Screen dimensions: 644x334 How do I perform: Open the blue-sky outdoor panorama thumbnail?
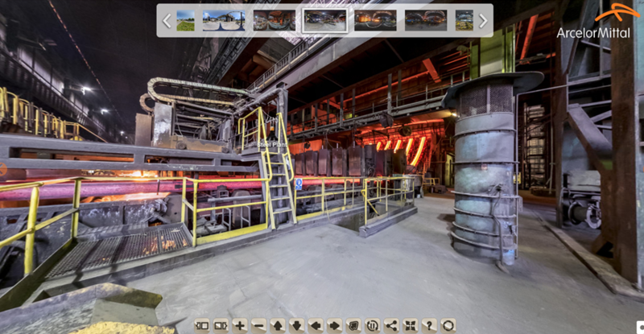[x=224, y=20]
